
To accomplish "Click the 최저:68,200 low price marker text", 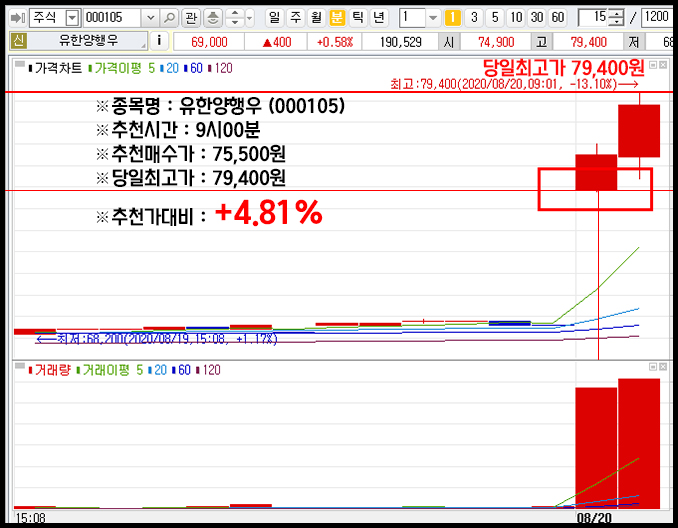I will pyautogui.click(x=156, y=339).
